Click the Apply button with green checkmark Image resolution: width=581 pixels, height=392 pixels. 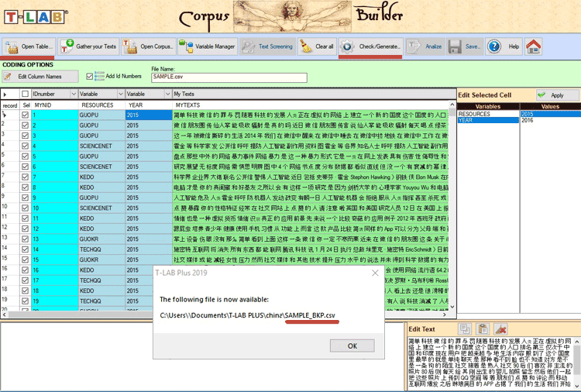557,95
